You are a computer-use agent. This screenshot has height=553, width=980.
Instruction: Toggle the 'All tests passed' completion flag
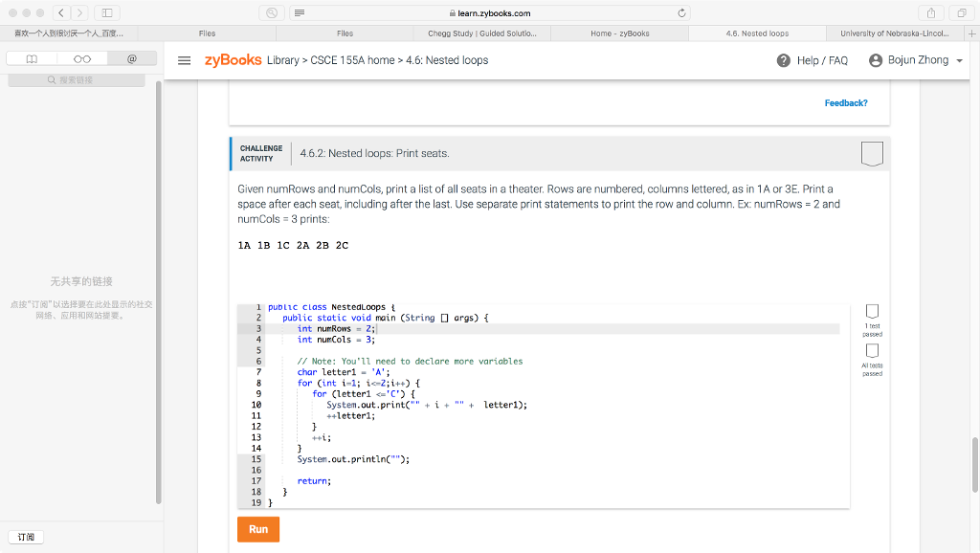coord(872,351)
